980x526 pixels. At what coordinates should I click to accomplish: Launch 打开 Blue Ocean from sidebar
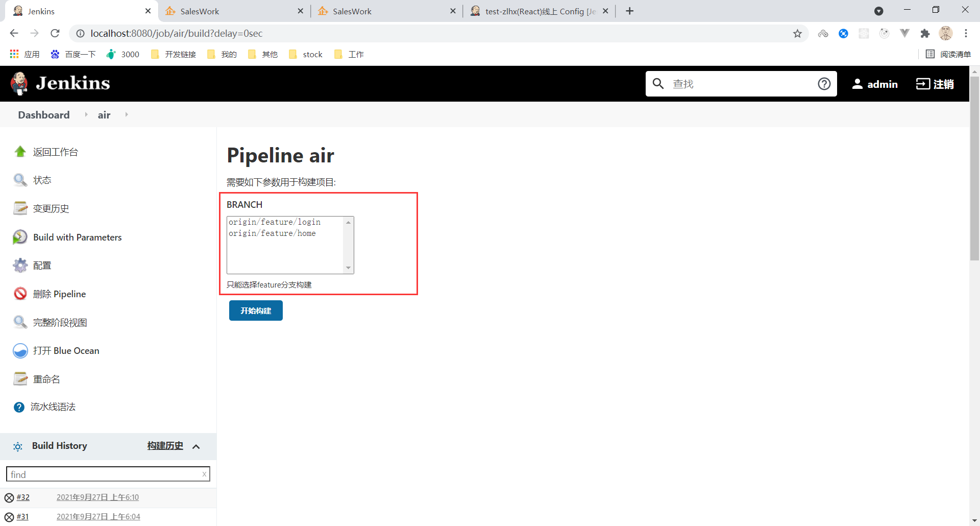pyautogui.click(x=66, y=351)
